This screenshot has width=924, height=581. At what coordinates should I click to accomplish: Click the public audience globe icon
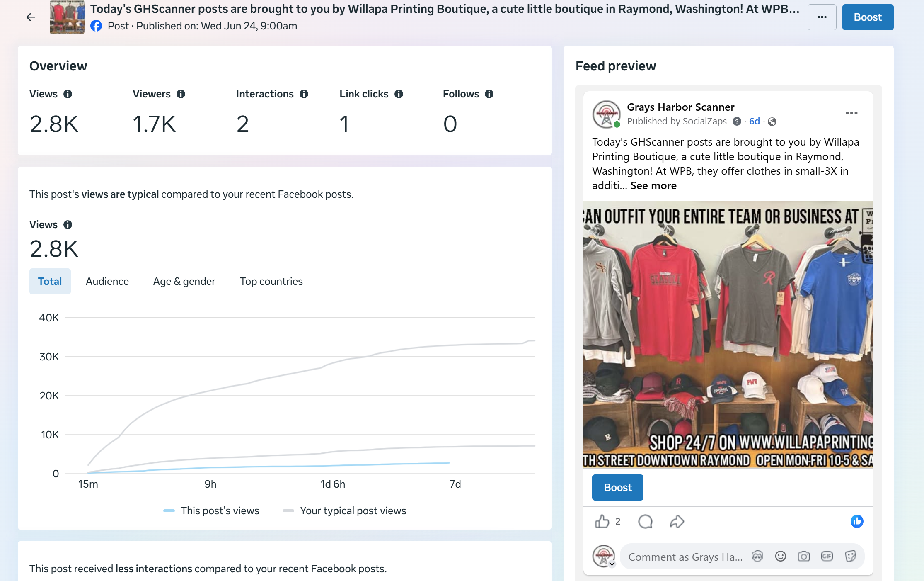(772, 122)
